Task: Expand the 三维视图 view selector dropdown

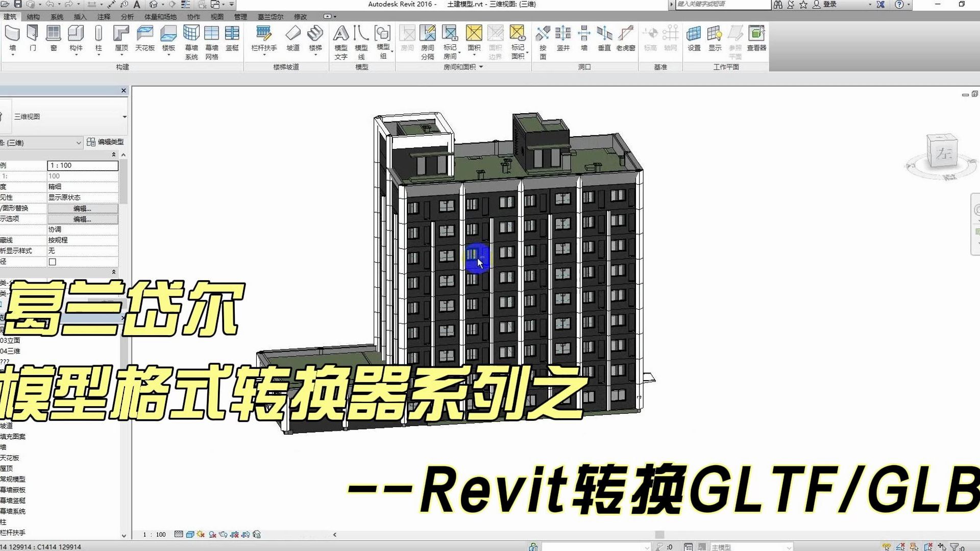Action: tap(124, 116)
